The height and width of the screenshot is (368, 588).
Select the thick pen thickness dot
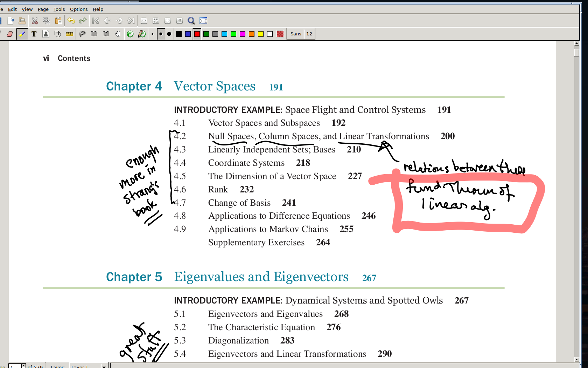coord(169,34)
